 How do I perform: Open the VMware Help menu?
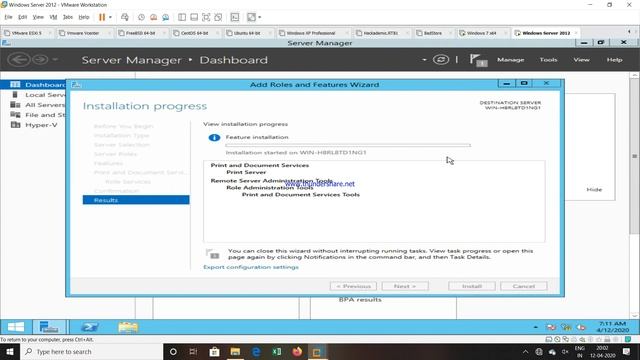coord(84,17)
